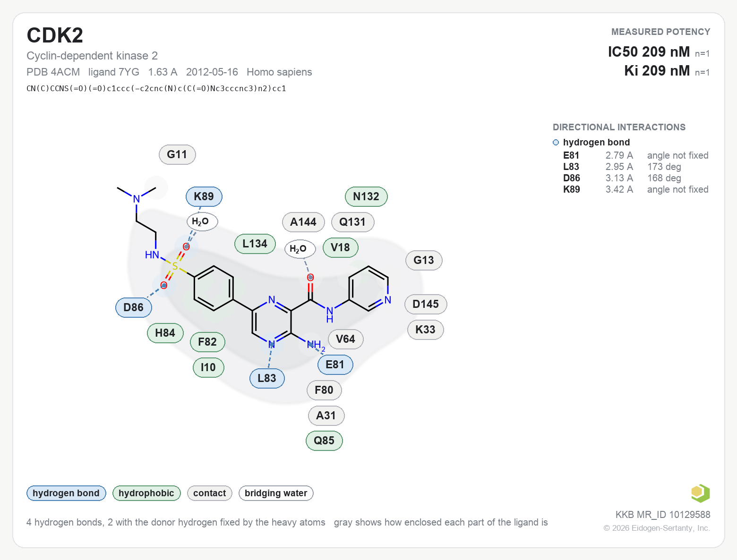
Task: Click the hydrogen bond legend pill
Action: click(x=66, y=493)
